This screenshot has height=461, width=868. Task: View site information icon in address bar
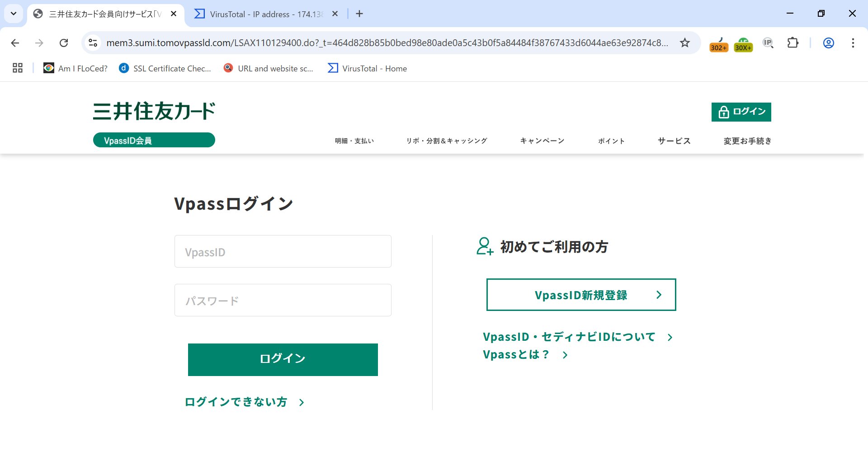coord(93,43)
